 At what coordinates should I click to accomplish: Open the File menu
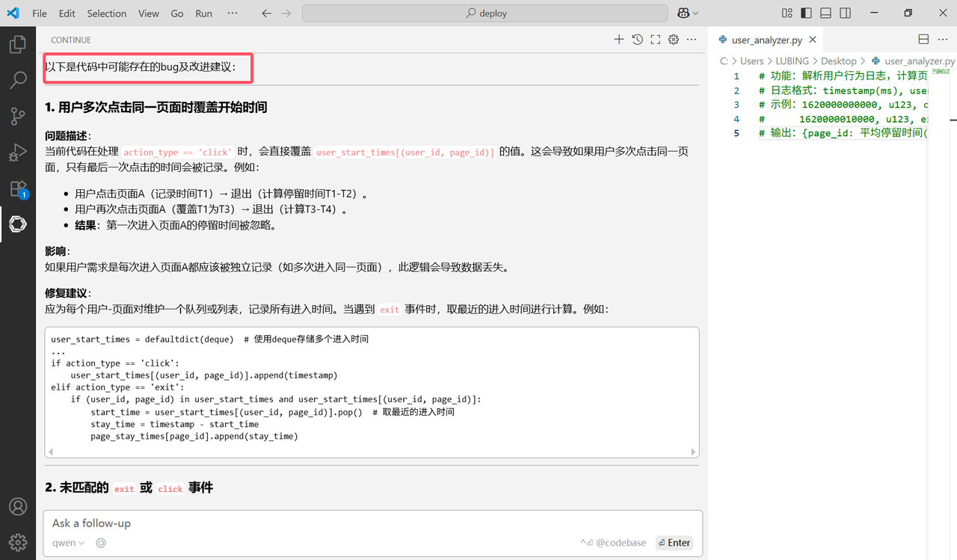pos(40,13)
